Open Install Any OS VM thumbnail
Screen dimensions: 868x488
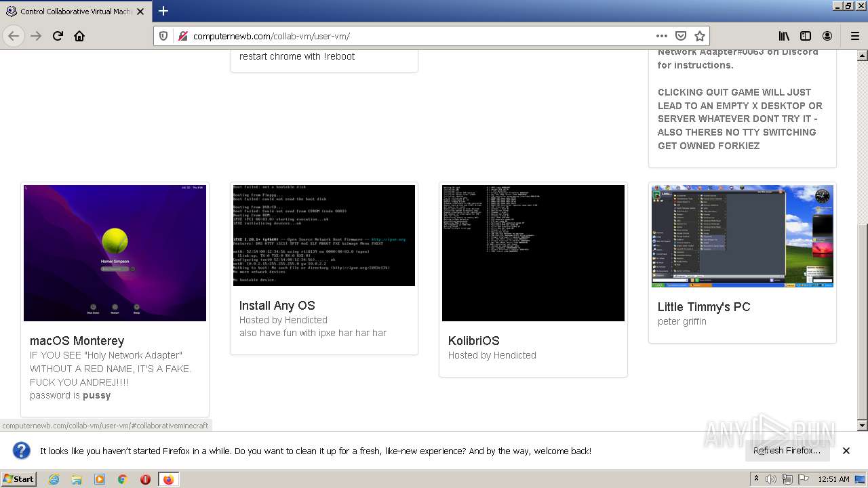pyautogui.click(x=324, y=235)
